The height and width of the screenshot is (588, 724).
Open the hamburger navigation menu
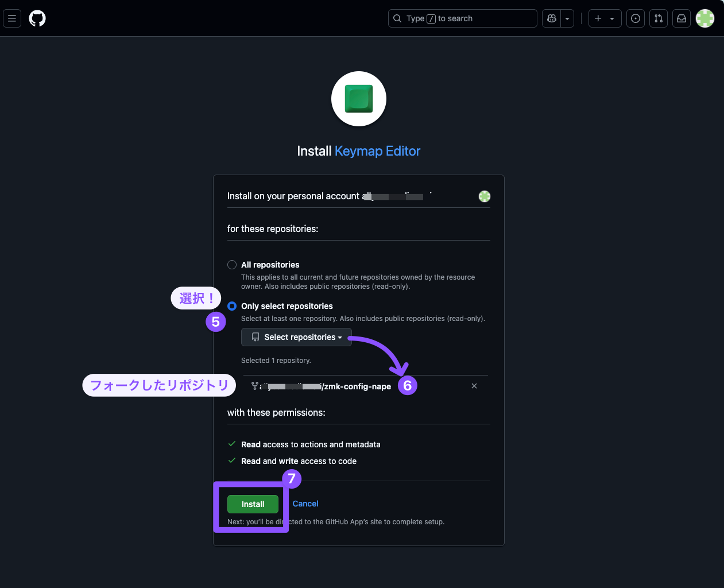click(x=12, y=18)
